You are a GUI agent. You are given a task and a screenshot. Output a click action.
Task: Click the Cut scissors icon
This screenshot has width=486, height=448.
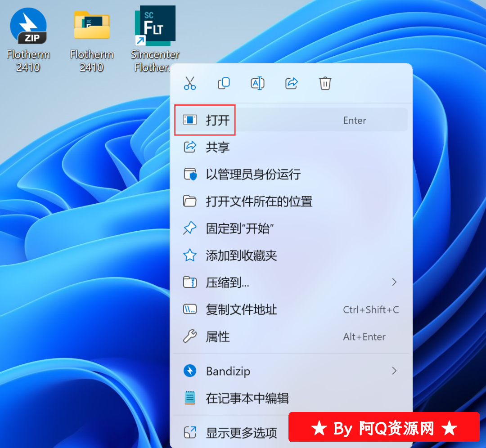pyautogui.click(x=190, y=83)
